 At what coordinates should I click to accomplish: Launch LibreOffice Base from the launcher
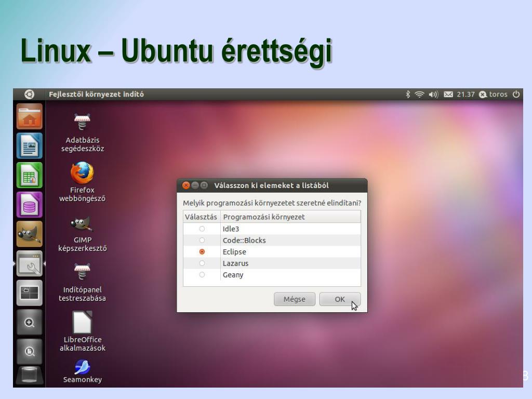click(30, 205)
